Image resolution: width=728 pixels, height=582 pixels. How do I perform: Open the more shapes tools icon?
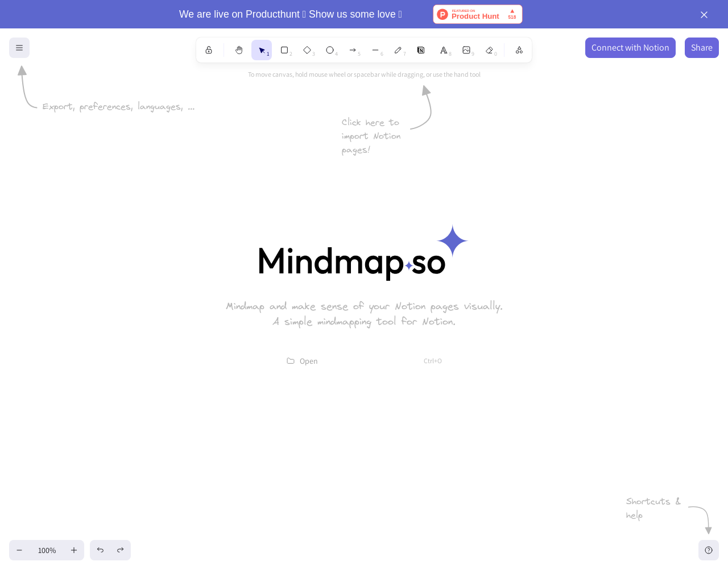click(519, 50)
